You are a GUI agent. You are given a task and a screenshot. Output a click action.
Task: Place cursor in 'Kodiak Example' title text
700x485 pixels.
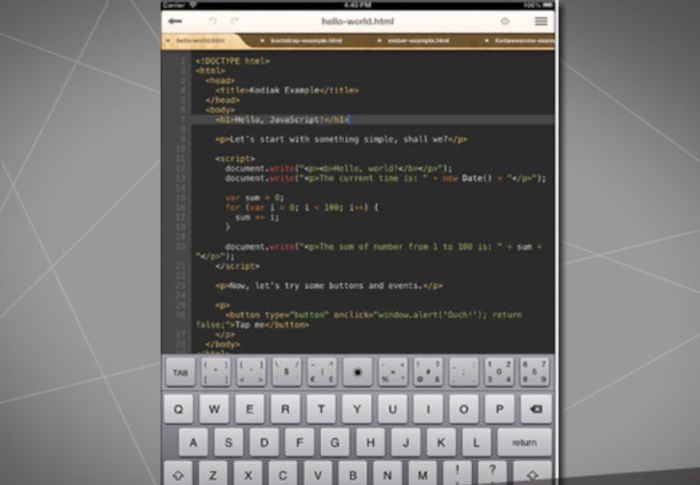click(284, 90)
